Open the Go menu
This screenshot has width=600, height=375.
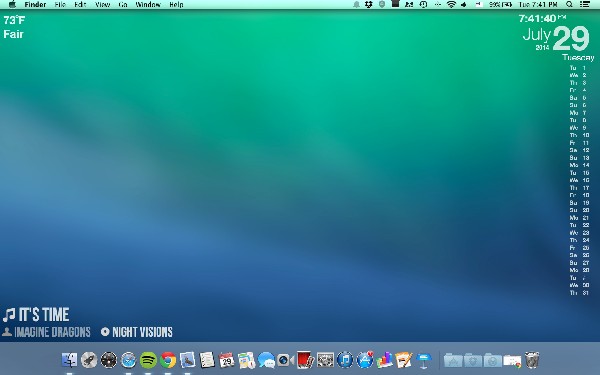tap(123, 5)
